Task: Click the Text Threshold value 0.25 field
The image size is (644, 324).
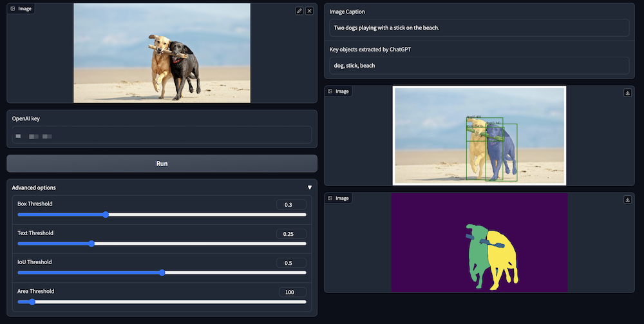Action: click(x=291, y=234)
